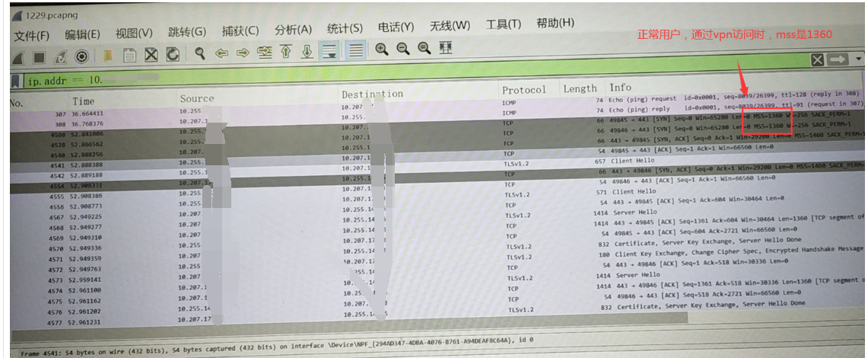Open the 电话(Y) menu
This screenshot has width=868, height=358.
point(396,27)
